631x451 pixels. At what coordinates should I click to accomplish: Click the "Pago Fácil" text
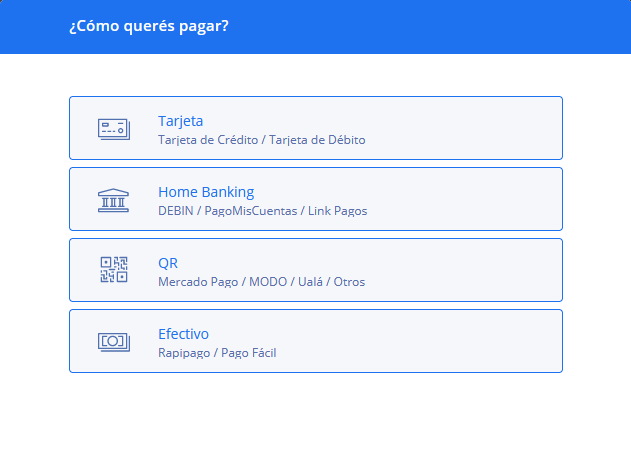[x=248, y=353]
